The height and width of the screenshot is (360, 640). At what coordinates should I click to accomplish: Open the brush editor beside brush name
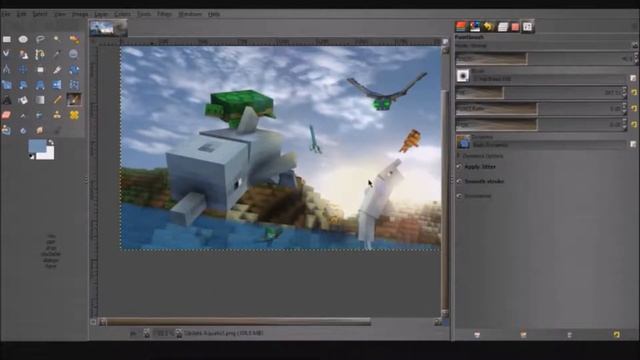(x=633, y=78)
